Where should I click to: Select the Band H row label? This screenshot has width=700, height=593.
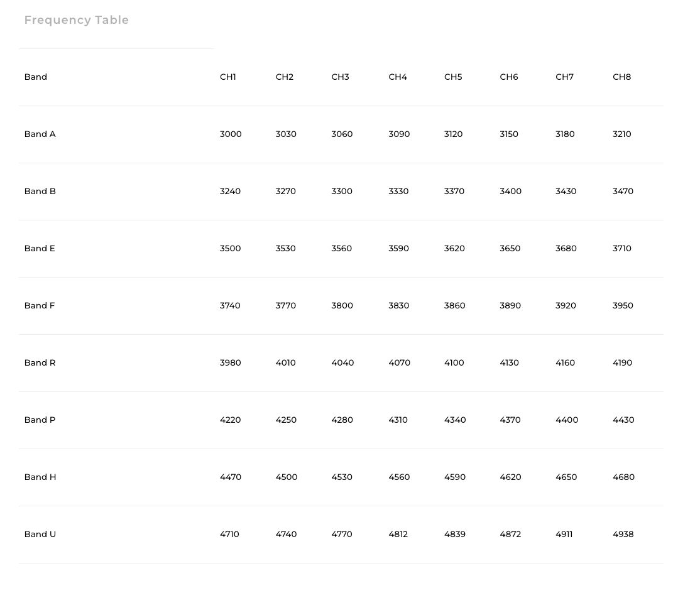(40, 477)
